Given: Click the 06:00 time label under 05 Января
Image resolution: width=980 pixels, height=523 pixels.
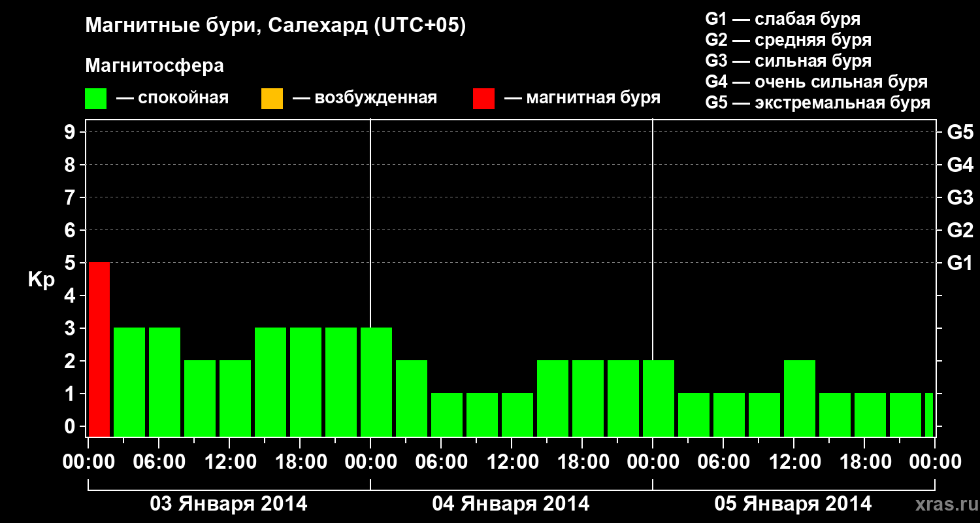Looking at the screenshot, I should 723,462.
